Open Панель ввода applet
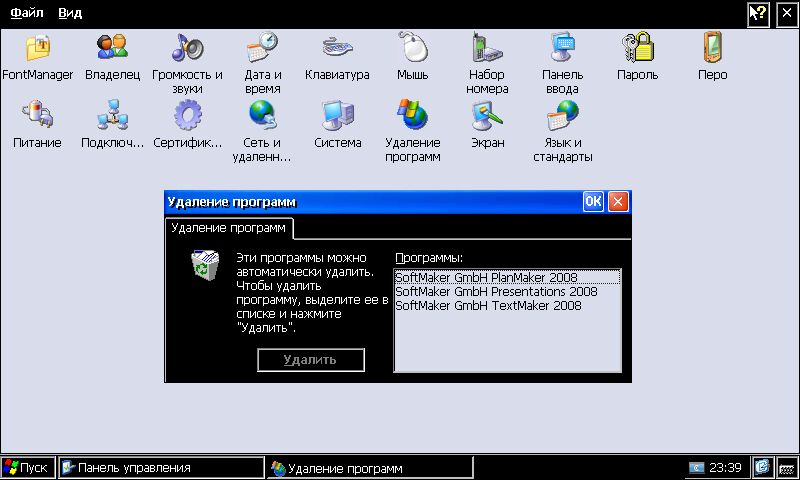Image resolution: width=800 pixels, height=480 pixels. coord(562,64)
